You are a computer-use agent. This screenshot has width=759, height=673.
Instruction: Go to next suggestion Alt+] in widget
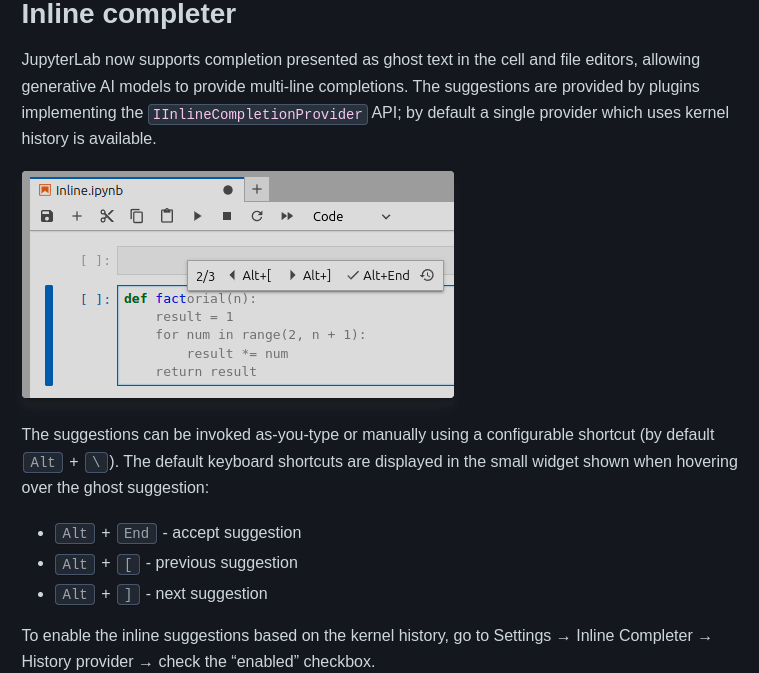(310, 275)
